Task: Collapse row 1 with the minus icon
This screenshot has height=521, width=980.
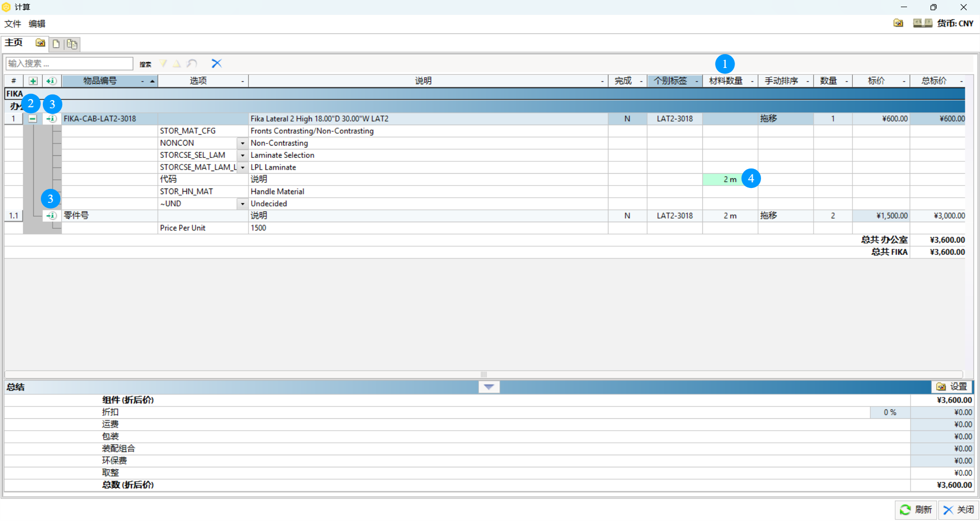Action: (33, 119)
